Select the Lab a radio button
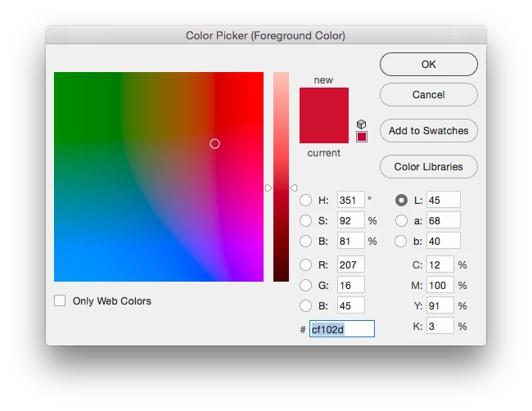532x411 pixels. tap(401, 220)
